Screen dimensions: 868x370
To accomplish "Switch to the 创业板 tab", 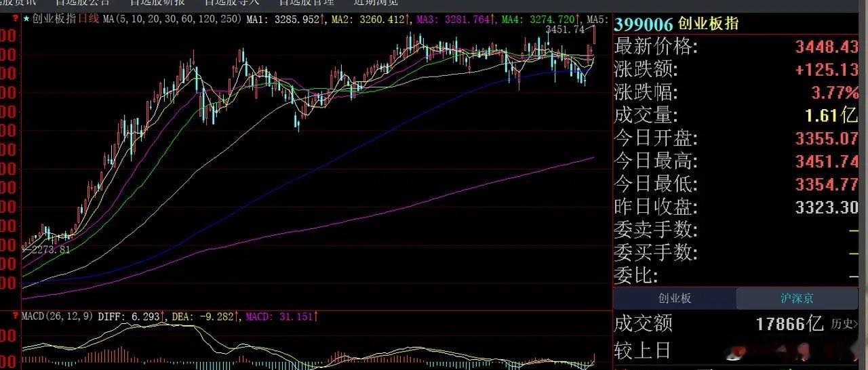I will pos(675,298).
